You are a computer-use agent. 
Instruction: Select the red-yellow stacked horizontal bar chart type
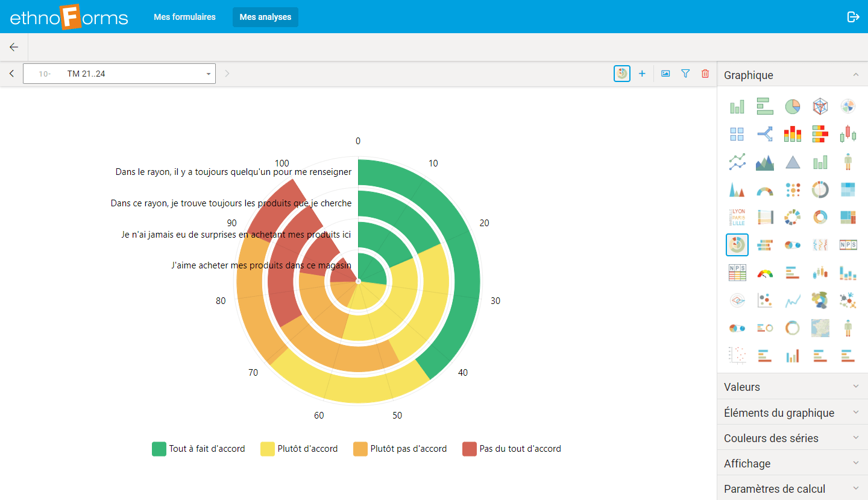pyautogui.click(x=820, y=134)
